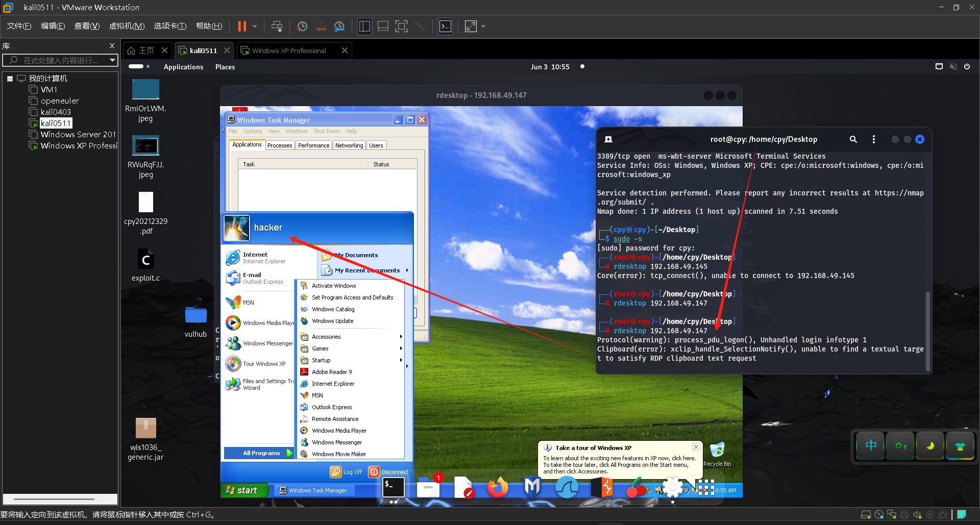
Task: Collapse the 我的计算机 tree node
Action: [10, 79]
